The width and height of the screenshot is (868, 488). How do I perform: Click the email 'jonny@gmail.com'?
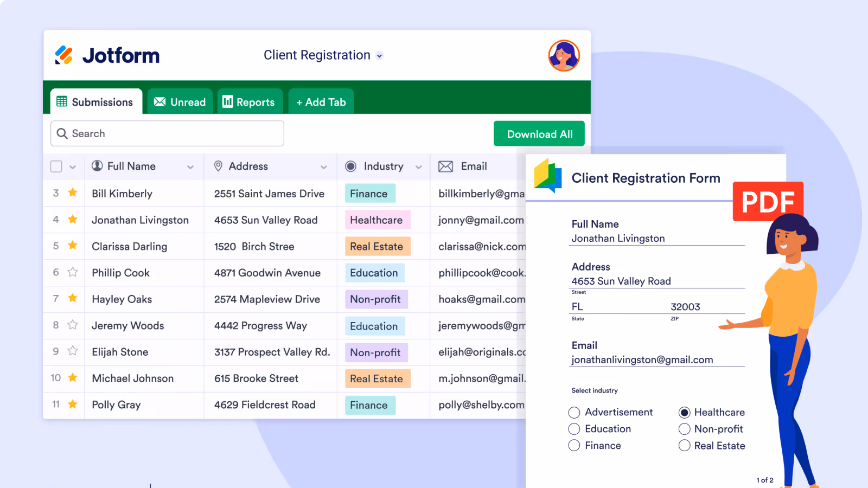pyautogui.click(x=481, y=220)
